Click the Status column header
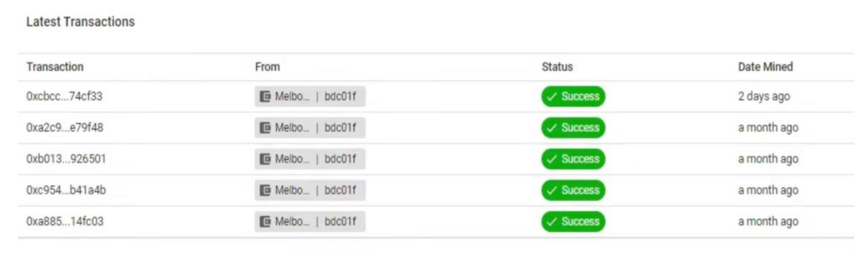868x255 pixels. click(x=557, y=67)
